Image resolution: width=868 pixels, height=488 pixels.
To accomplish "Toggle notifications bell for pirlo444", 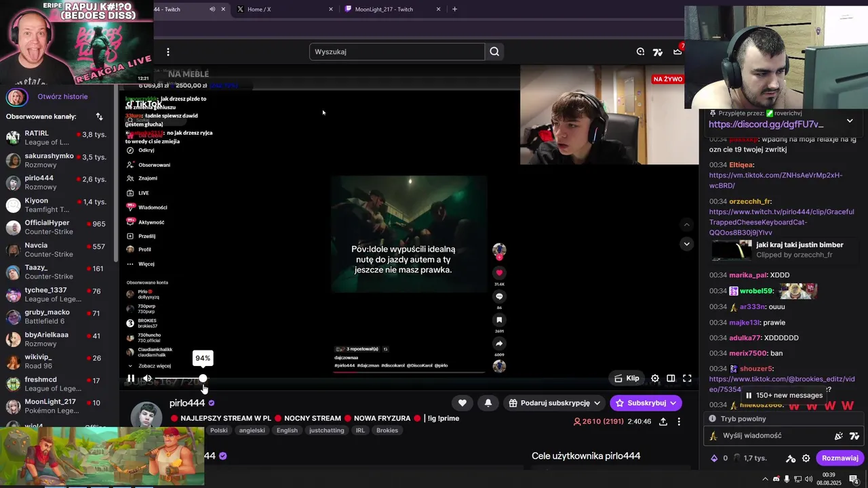I will pyautogui.click(x=488, y=403).
